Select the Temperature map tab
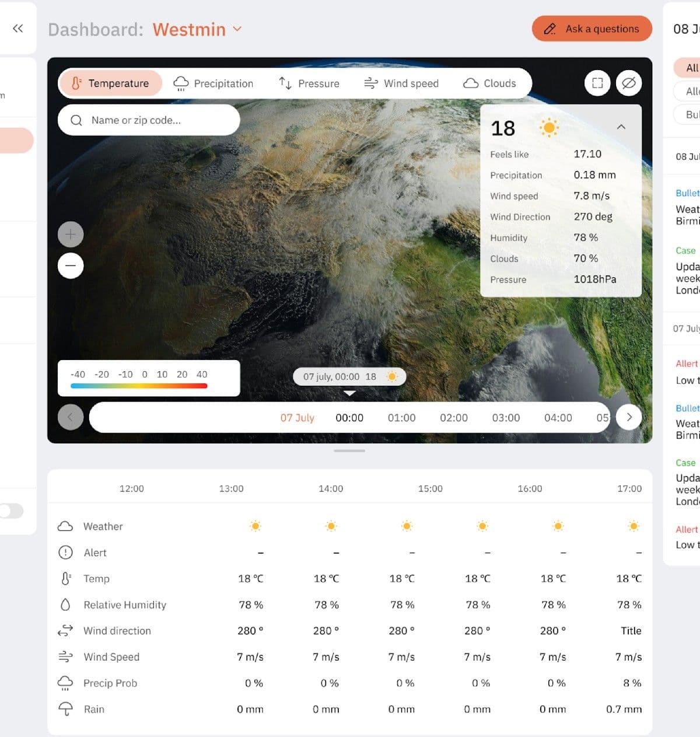700x737 pixels. [x=110, y=83]
